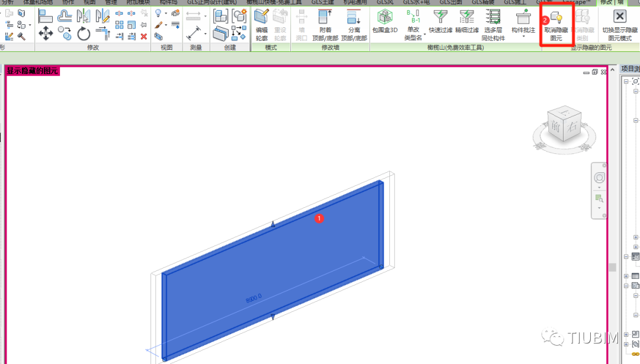The height and width of the screenshot is (364, 640).
Task: Expand the schedules table node in project browser
Action: pyautogui.click(x=626, y=276)
